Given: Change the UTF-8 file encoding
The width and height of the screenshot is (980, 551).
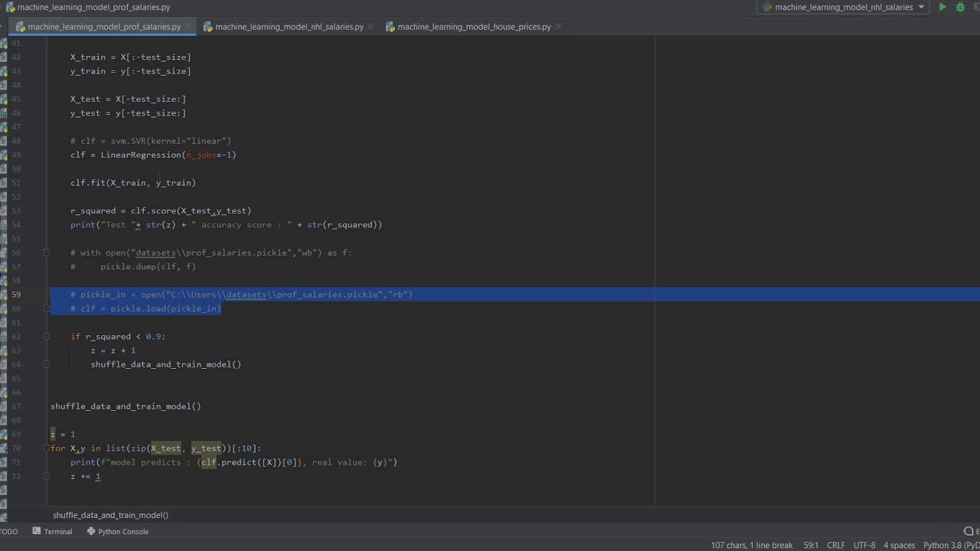Looking at the screenshot, I should click(864, 546).
